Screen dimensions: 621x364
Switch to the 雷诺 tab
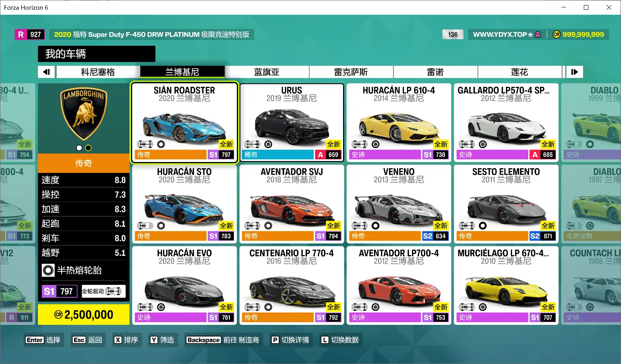[x=435, y=72]
